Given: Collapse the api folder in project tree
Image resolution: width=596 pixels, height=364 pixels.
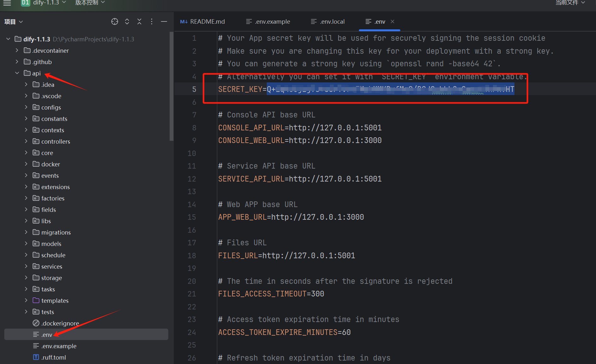Looking at the screenshot, I should pyautogui.click(x=17, y=73).
